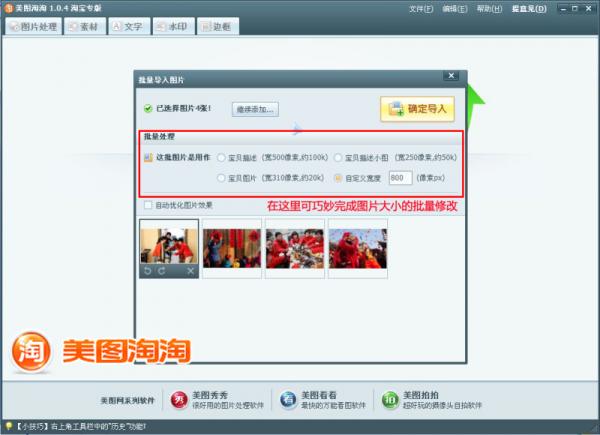
Task: Click the custom width input field
Action: [x=399, y=178]
